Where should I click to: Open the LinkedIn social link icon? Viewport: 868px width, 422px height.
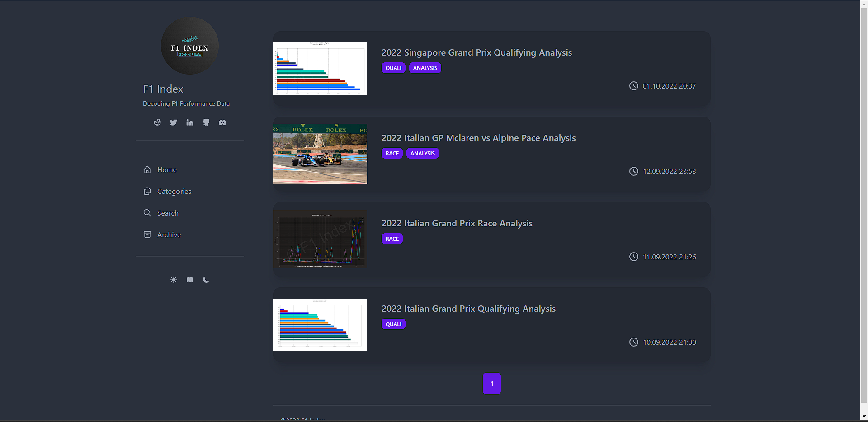click(x=190, y=122)
